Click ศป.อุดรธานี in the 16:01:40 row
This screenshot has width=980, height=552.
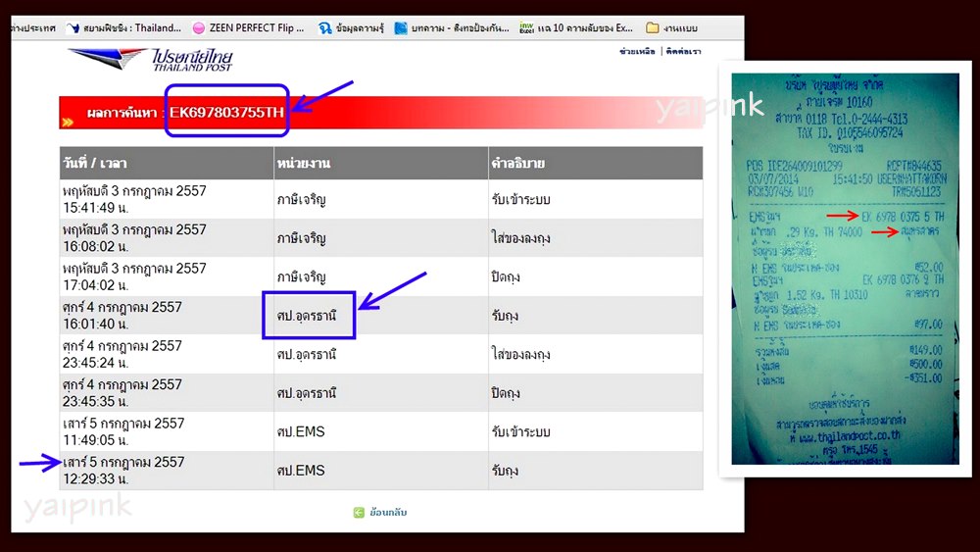click(306, 316)
